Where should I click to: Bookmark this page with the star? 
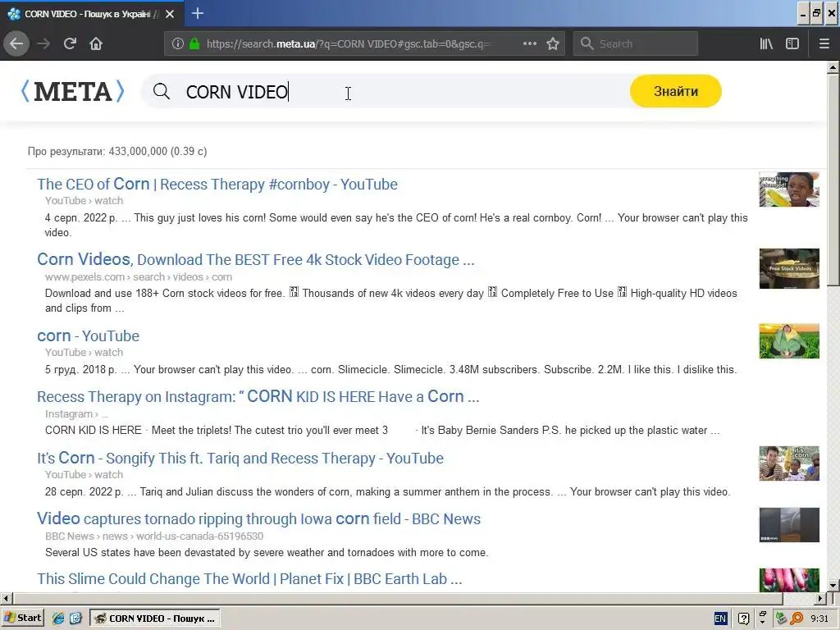click(x=553, y=43)
